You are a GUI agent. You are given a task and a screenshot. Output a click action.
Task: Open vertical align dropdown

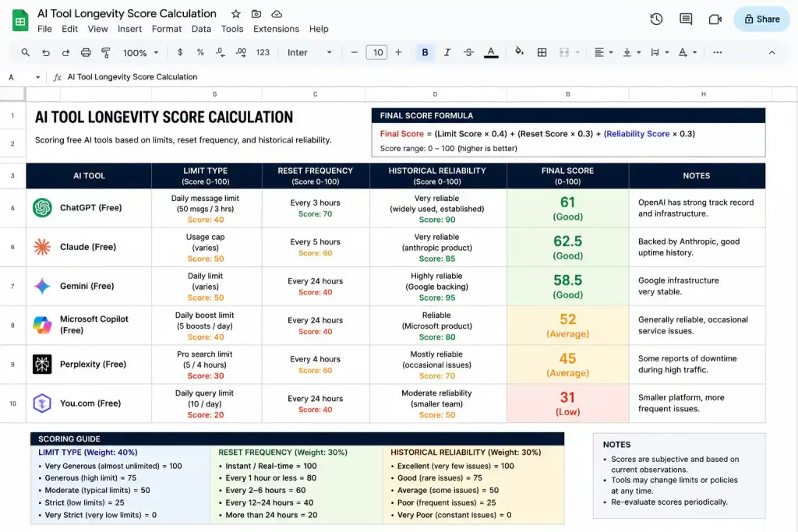(631, 52)
